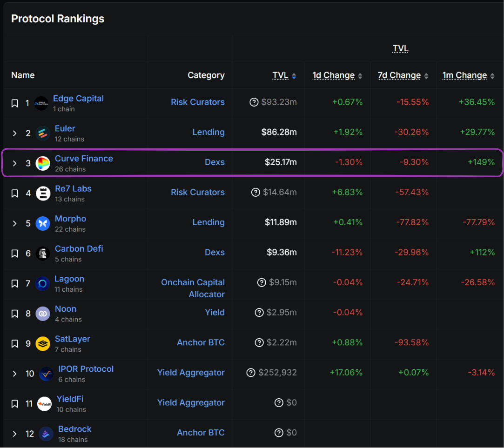Click the TVL group header above columns
Image resolution: width=504 pixels, height=448 pixels.
(400, 48)
